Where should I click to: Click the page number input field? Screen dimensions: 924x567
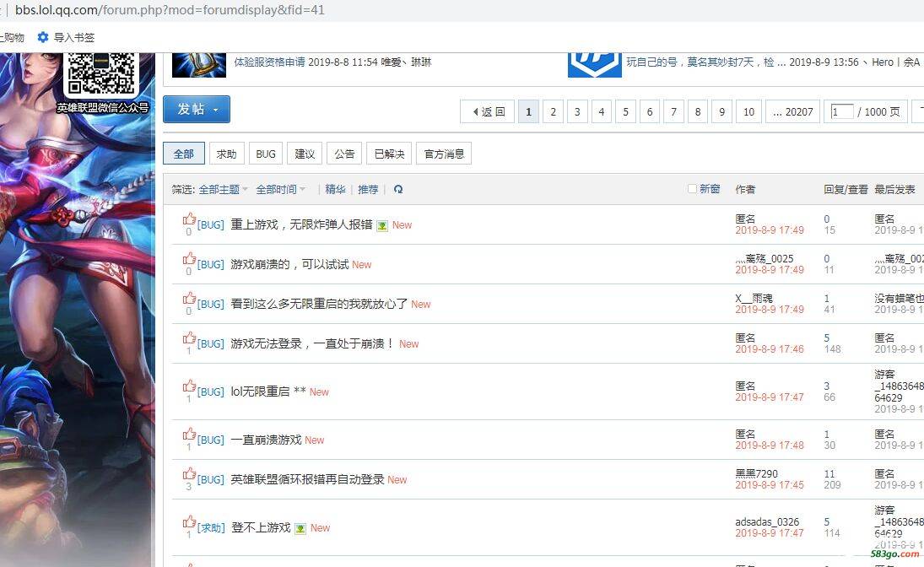841,111
